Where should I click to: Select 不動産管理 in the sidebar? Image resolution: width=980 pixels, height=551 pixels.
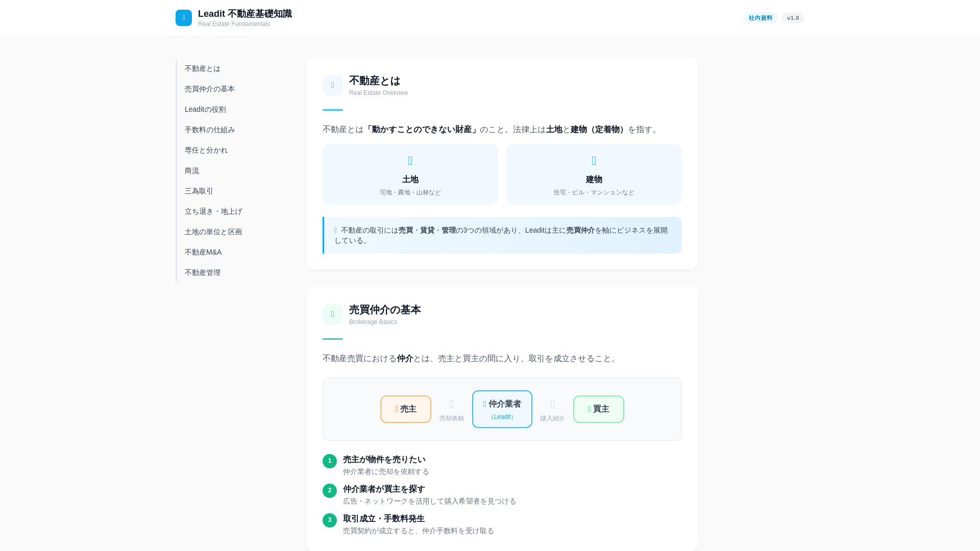tap(203, 272)
